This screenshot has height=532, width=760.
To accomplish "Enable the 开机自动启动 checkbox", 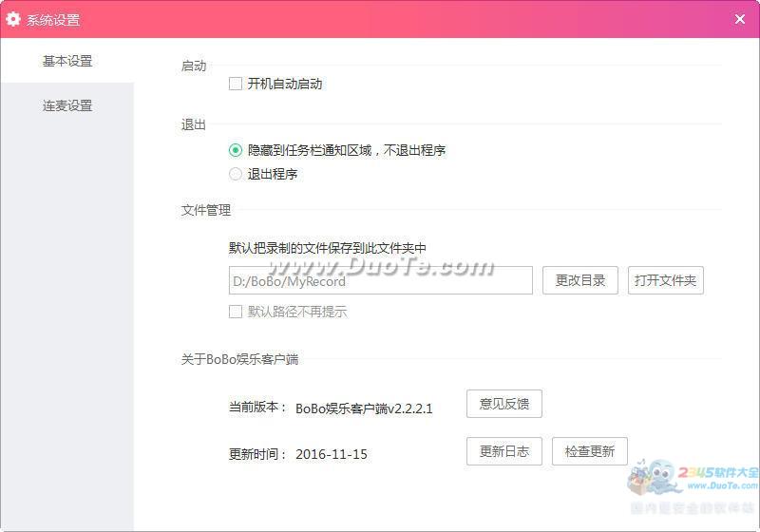I will (236, 84).
